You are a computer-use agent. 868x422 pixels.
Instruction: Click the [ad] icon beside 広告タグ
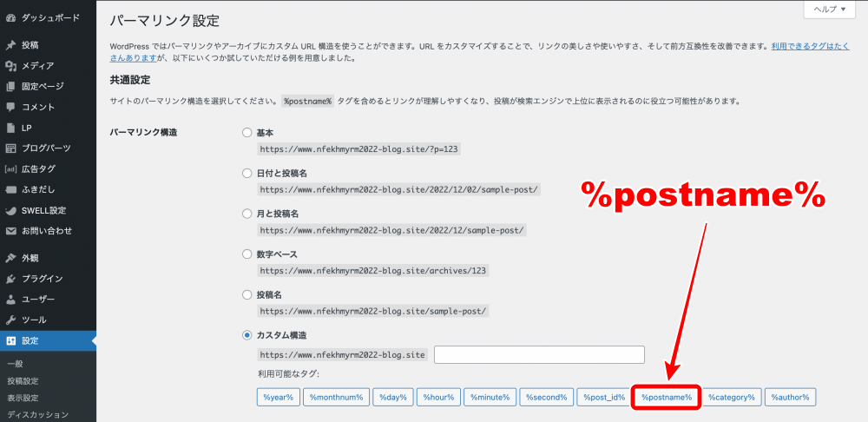[10, 169]
